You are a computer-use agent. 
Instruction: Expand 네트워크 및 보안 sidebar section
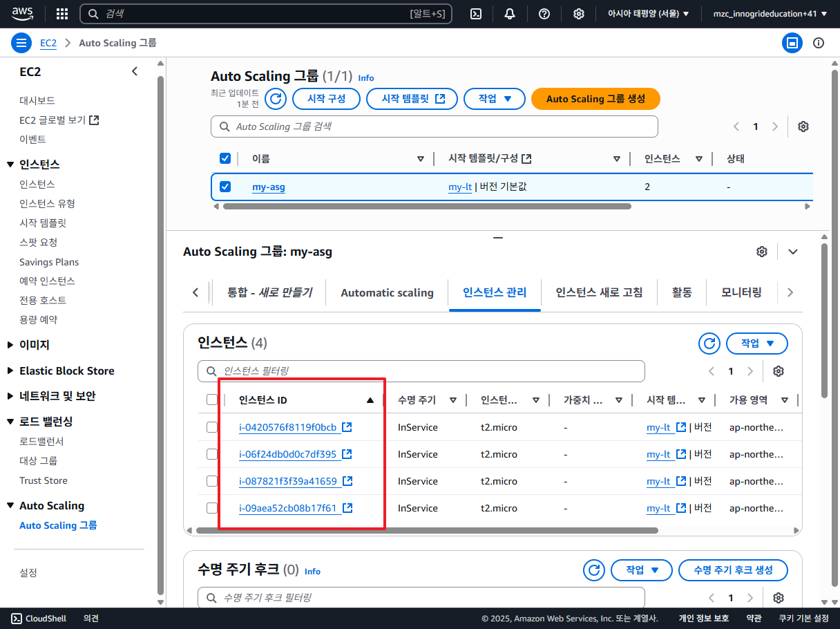10,396
